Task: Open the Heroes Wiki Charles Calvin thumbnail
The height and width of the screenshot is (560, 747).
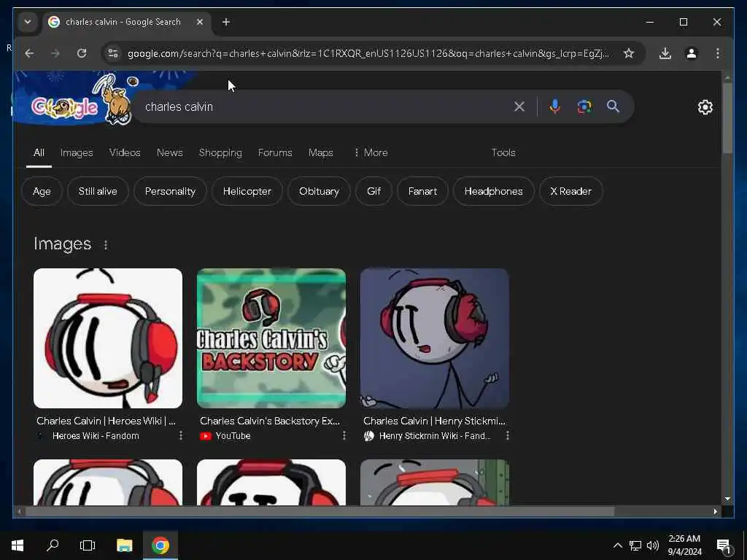Action: 108,338
